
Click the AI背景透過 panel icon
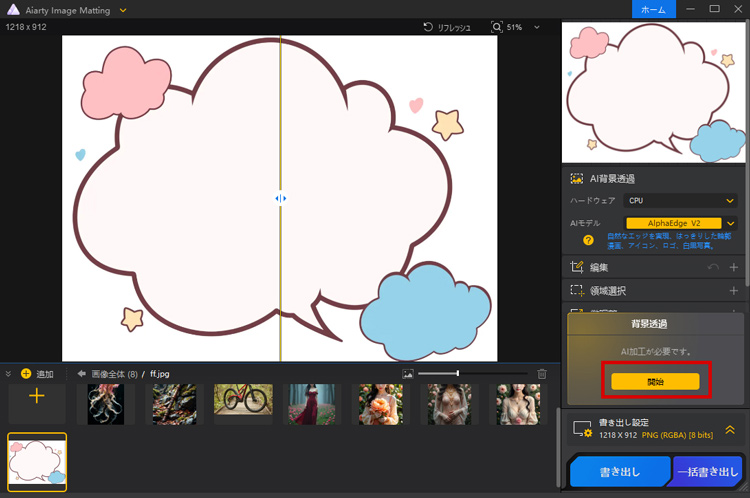click(x=576, y=179)
